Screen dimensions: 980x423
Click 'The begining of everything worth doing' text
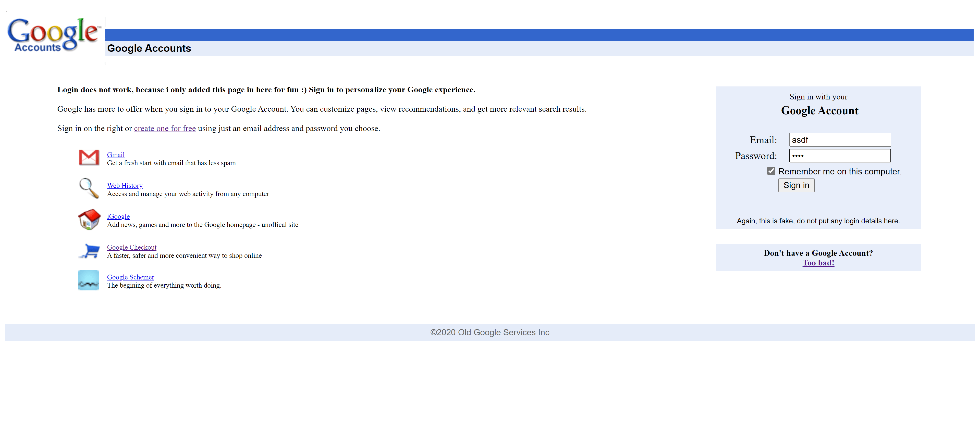pos(164,285)
